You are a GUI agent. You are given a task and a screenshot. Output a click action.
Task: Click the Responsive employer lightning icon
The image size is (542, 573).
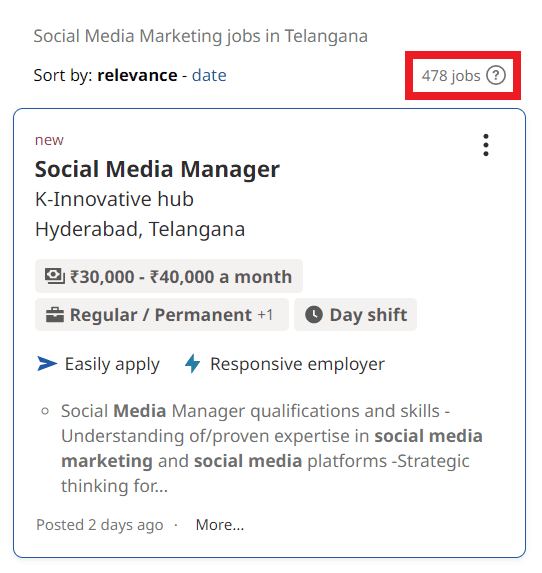coord(192,364)
